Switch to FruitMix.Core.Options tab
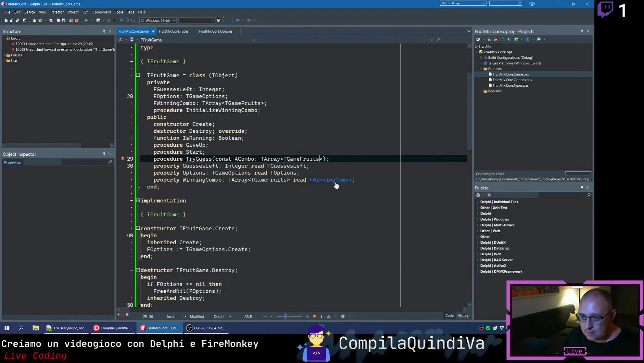This screenshot has width=644, height=363. coord(216,31)
